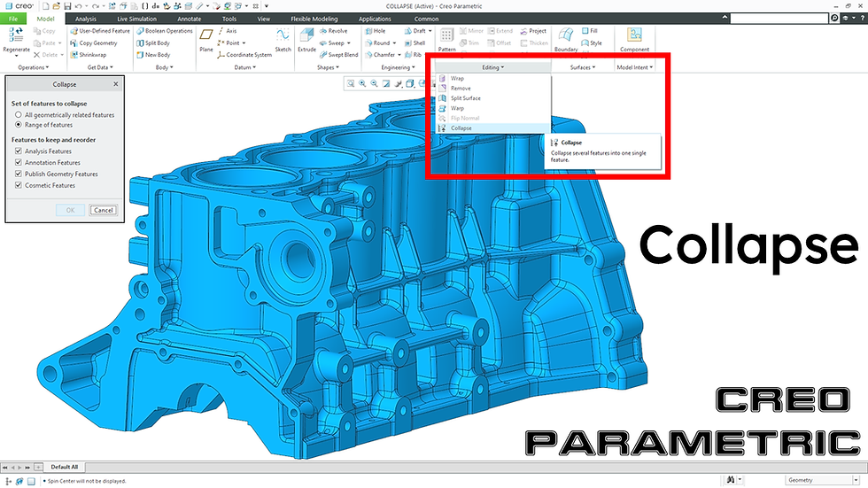Close the Collapse dialog with X
The width and height of the screenshot is (868, 488).
(x=116, y=84)
